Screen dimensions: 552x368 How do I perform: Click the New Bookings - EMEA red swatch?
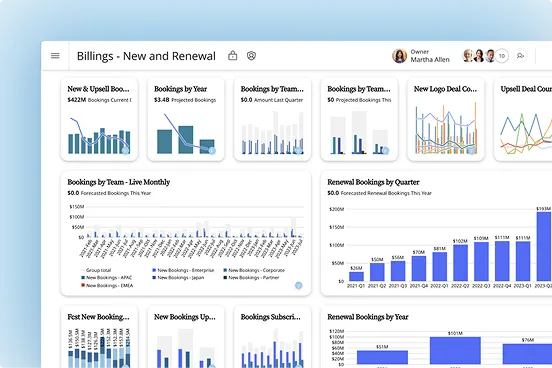click(x=83, y=285)
